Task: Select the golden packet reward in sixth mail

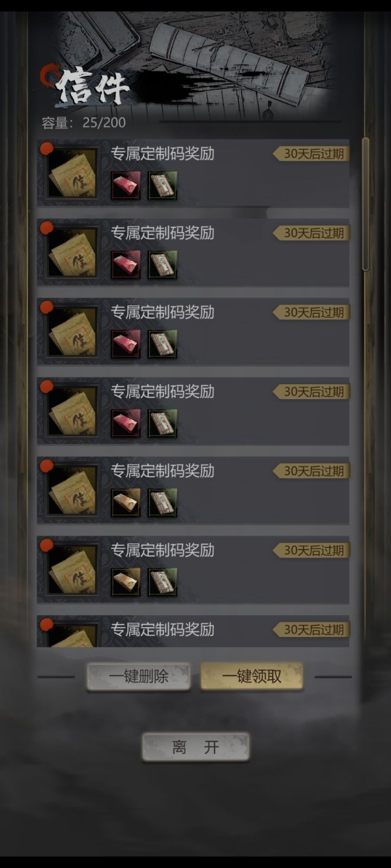Action: [125, 582]
